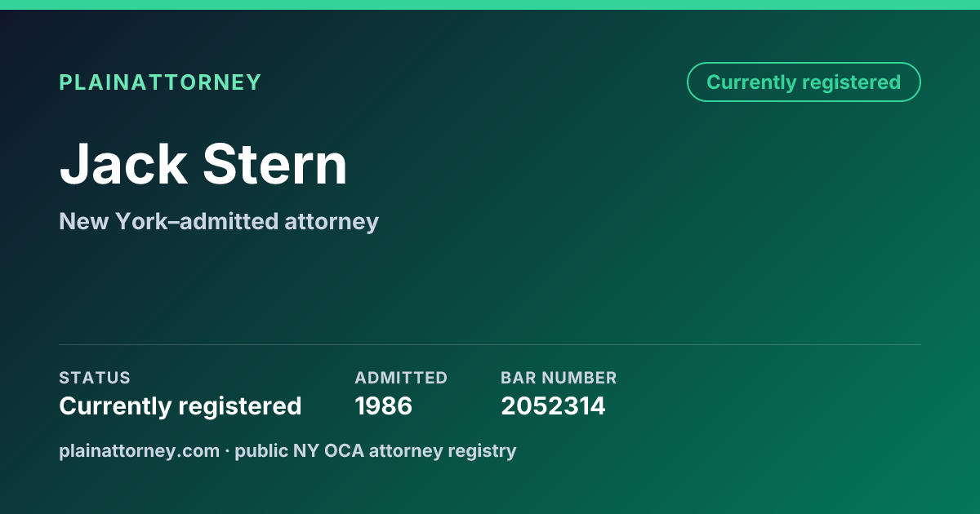Select the bold Currently registered status value

click(x=180, y=405)
